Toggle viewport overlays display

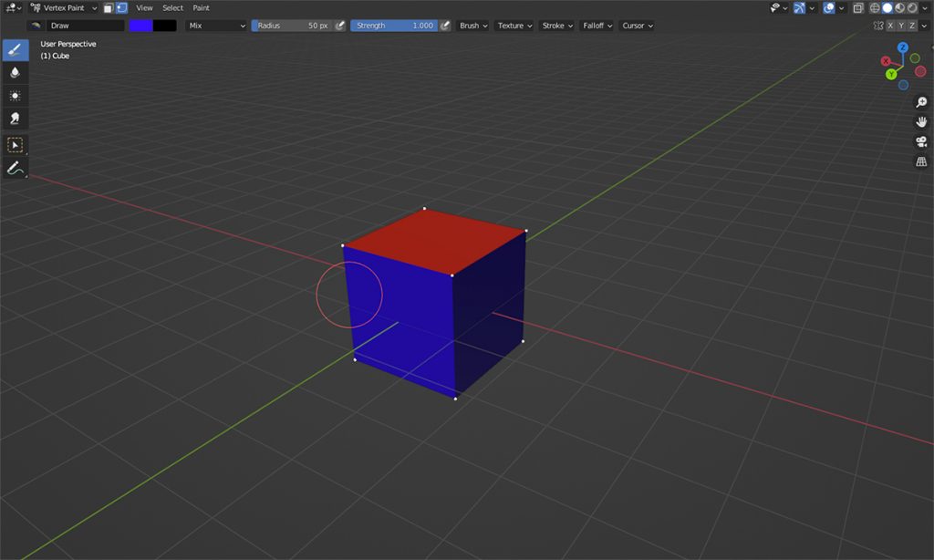point(828,7)
